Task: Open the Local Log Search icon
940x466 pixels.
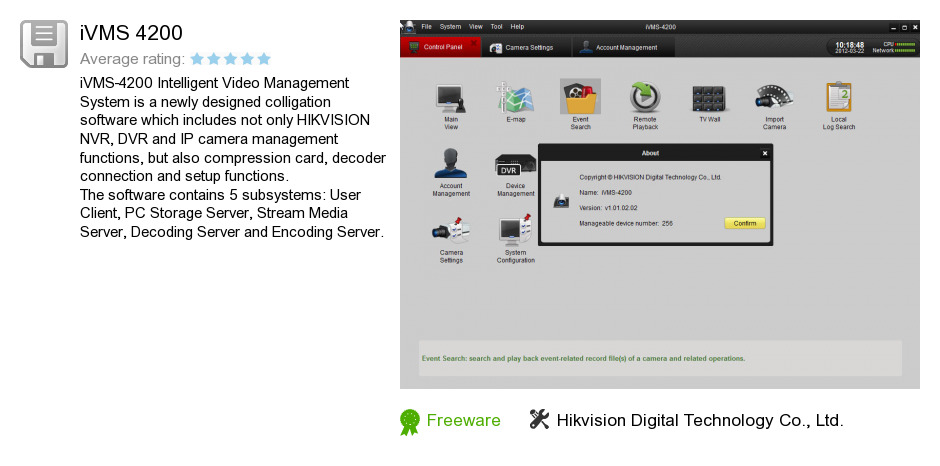Action: (839, 98)
